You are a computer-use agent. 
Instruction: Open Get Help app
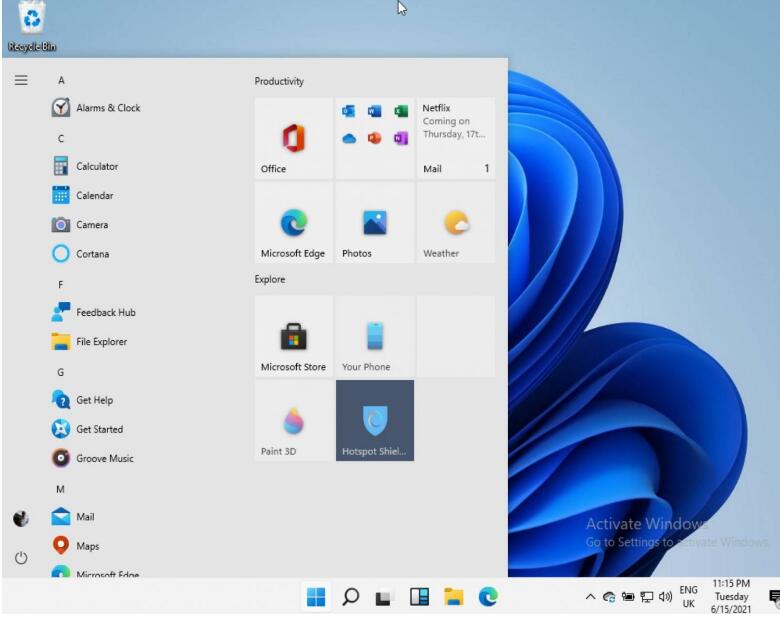pyautogui.click(x=83, y=400)
